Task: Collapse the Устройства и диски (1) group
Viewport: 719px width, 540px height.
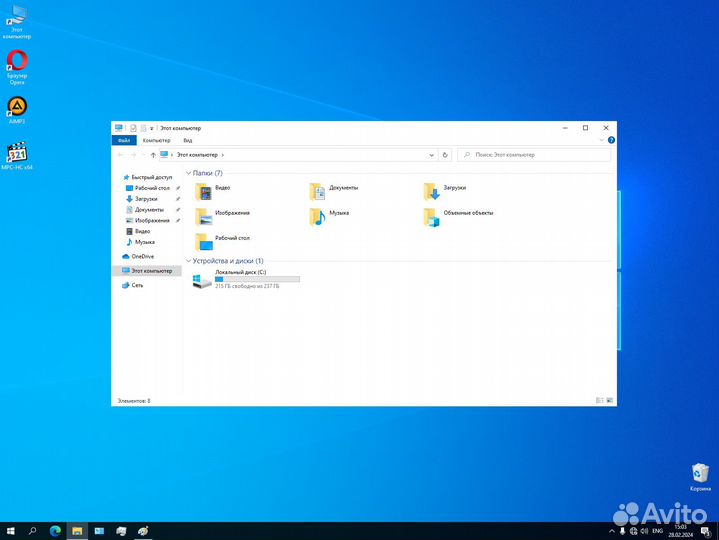Action: pos(188,261)
